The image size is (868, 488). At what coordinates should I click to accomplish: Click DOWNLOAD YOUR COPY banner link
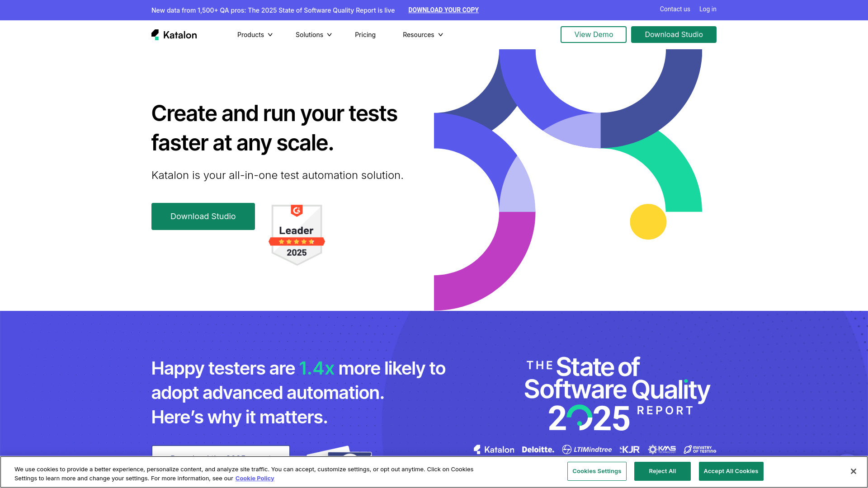click(443, 10)
